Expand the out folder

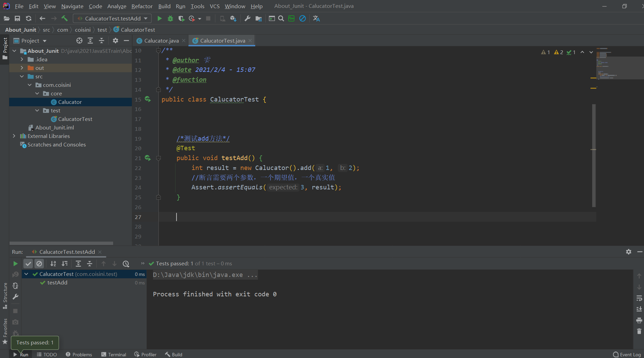[x=22, y=68]
